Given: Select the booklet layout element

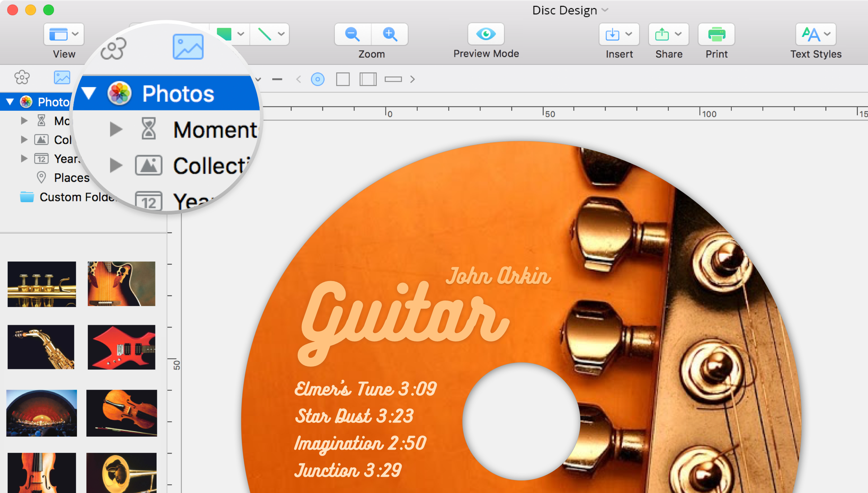Looking at the screenshot, I should (x=368, y=79).
